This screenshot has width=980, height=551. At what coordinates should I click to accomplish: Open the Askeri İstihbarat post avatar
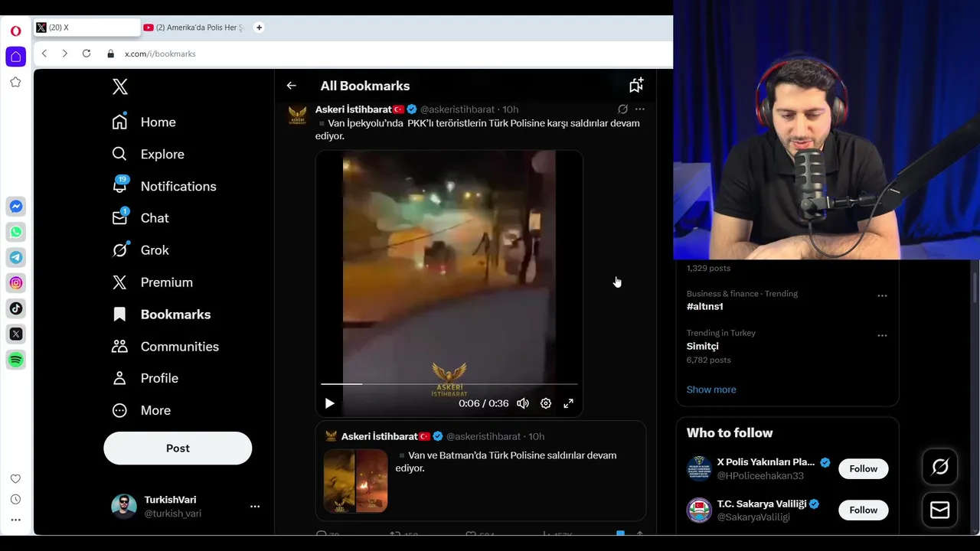[297, 116]
